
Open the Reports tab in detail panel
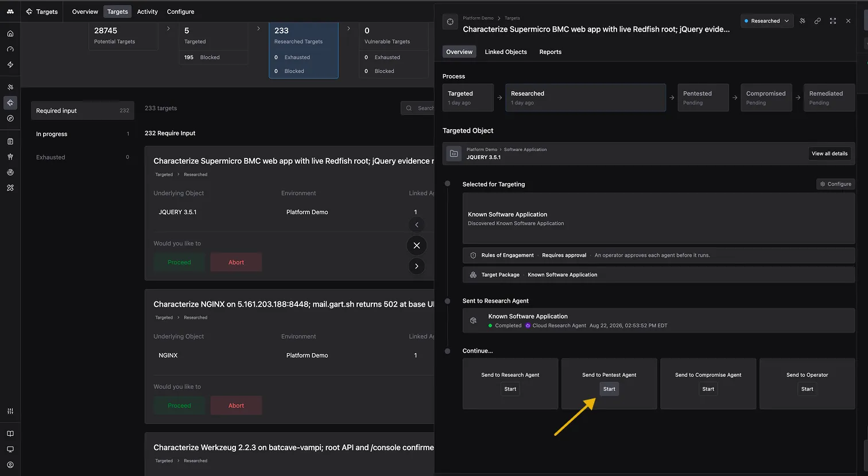coord(551,52)
